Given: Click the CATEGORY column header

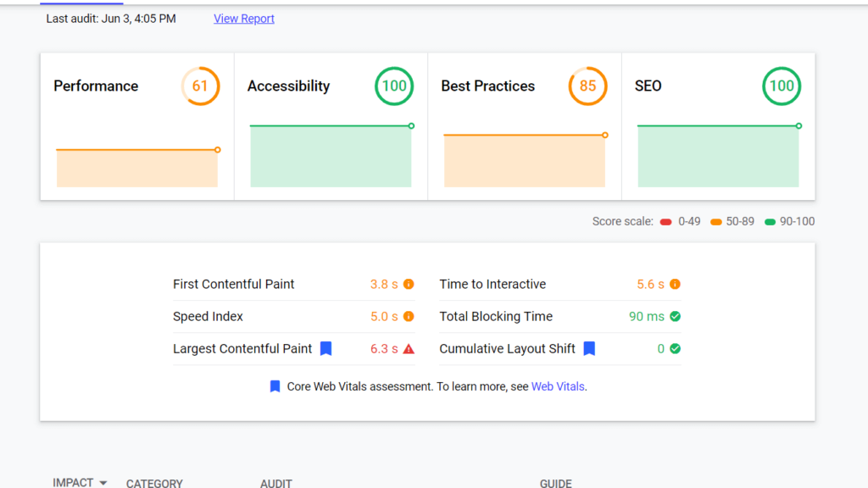Looking at the screenshot, I should 154,483.
